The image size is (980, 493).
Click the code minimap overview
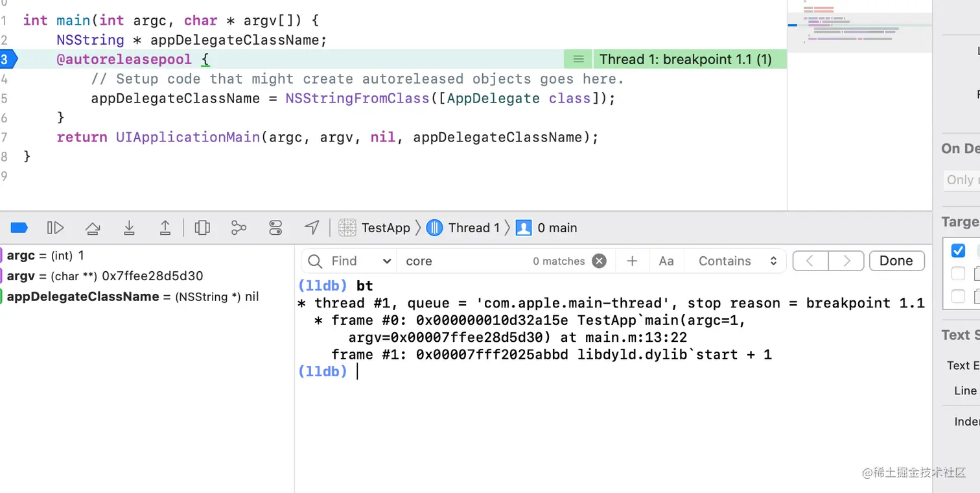(859, 26)
